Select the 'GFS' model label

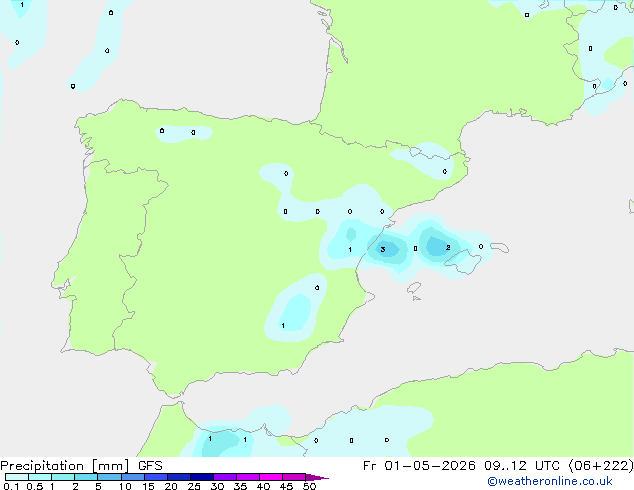click(150, 466)
